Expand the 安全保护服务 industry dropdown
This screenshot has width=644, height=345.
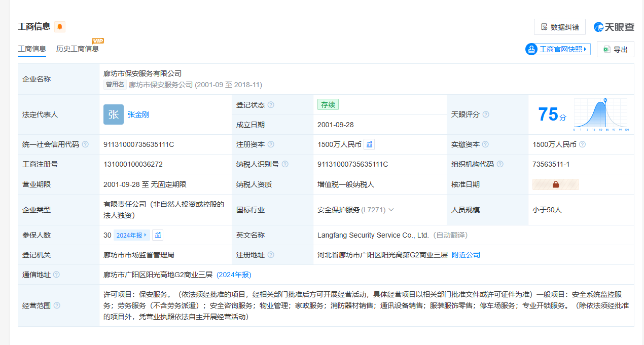[x=391, y=210]
